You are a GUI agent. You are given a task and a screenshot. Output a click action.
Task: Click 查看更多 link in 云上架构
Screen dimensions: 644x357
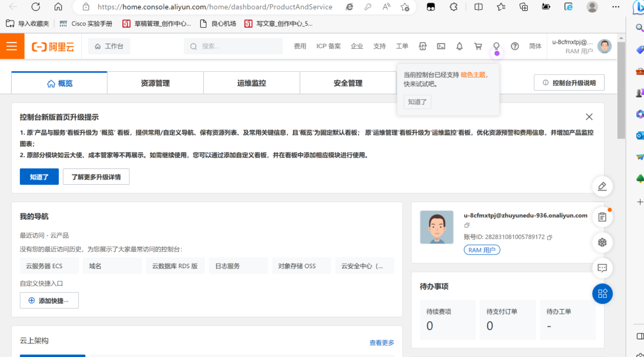382,343
